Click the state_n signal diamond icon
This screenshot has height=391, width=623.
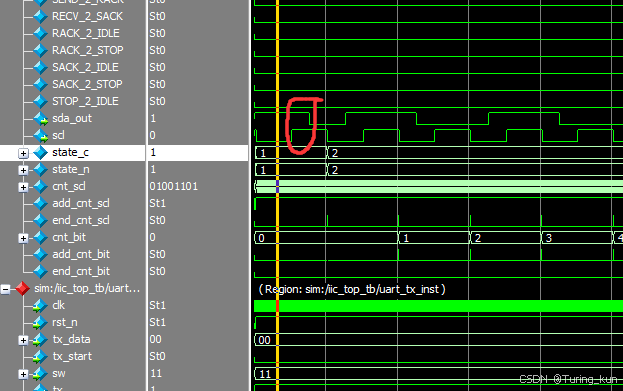[40, 170]
